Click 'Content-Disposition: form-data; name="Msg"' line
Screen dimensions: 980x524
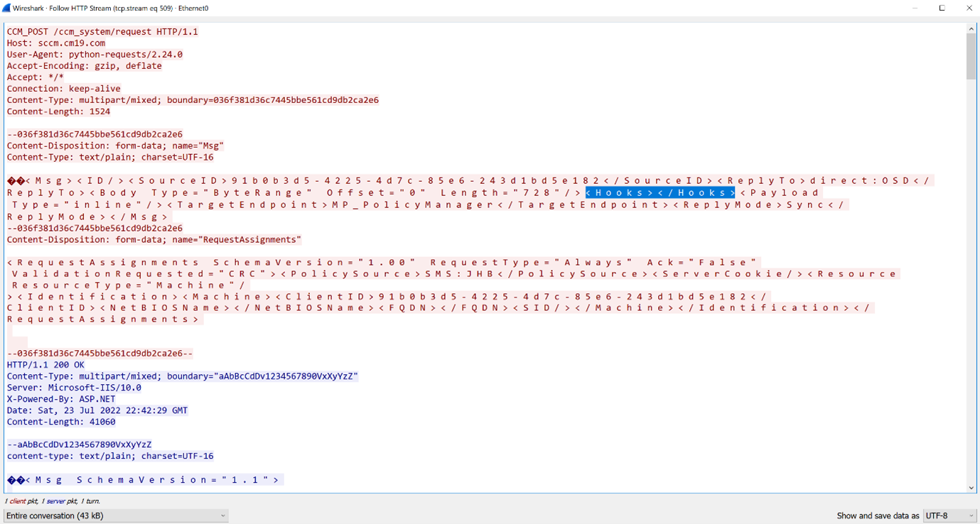point(115,146)
